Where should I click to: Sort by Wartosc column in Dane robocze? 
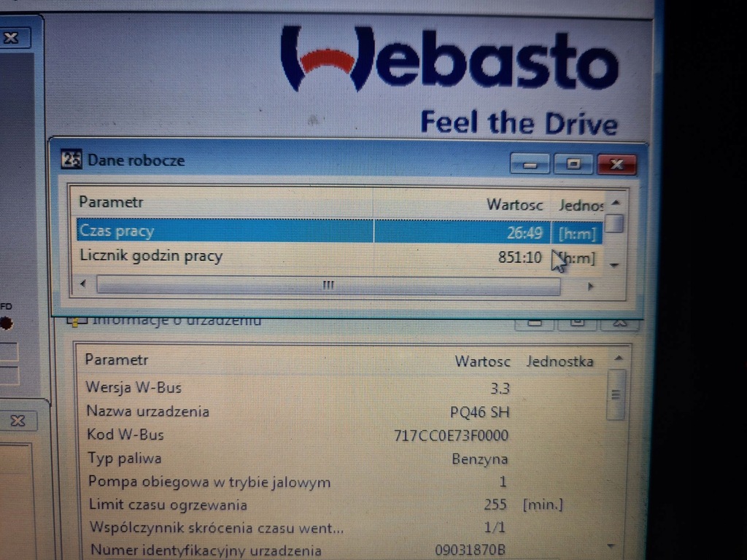514,205
